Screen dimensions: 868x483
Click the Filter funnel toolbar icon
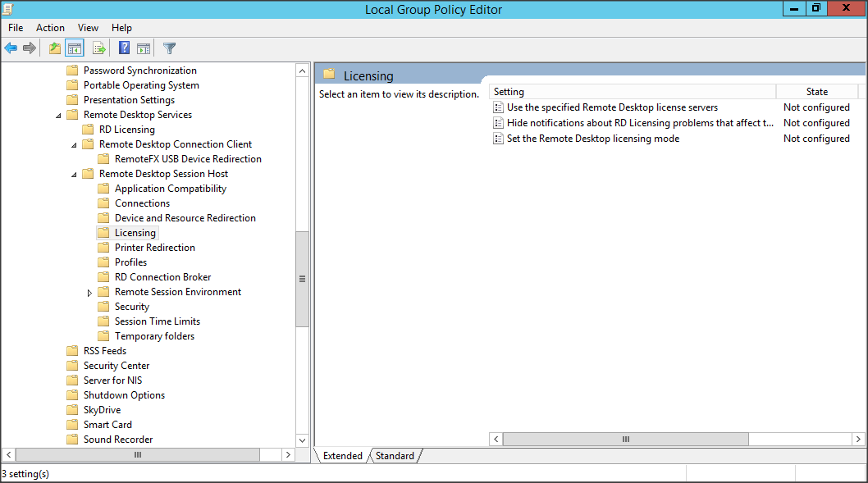pos(169,48)
